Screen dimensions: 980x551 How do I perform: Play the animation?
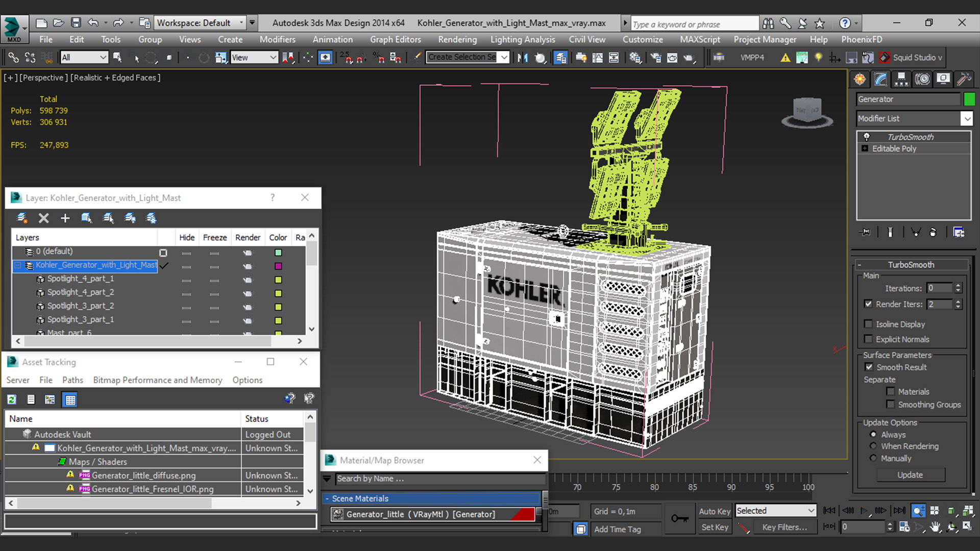pos(864,511)
